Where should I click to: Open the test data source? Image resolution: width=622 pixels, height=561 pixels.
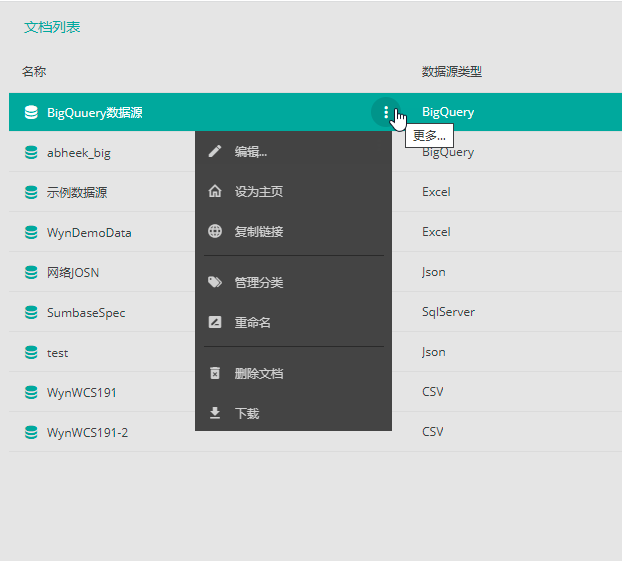coord(58,353)
